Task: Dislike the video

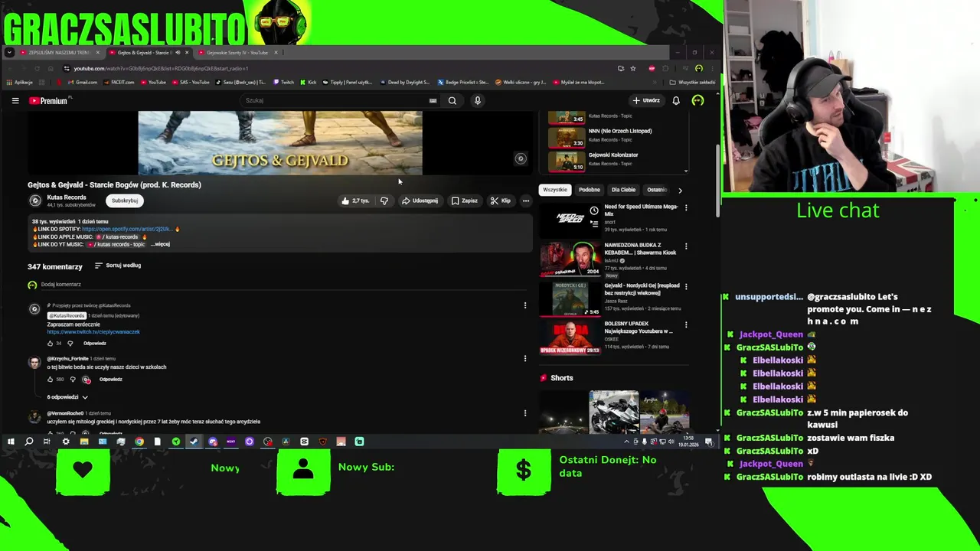Action: 384,201
